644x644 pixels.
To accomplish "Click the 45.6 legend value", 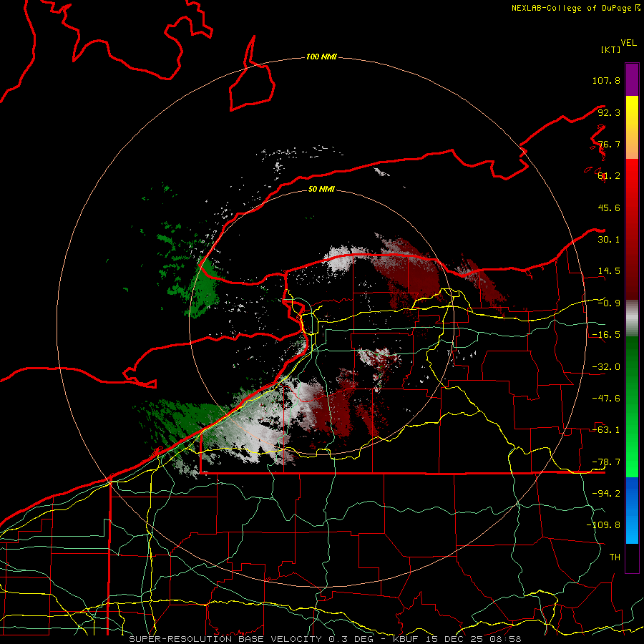I will (x=609, y=208).
